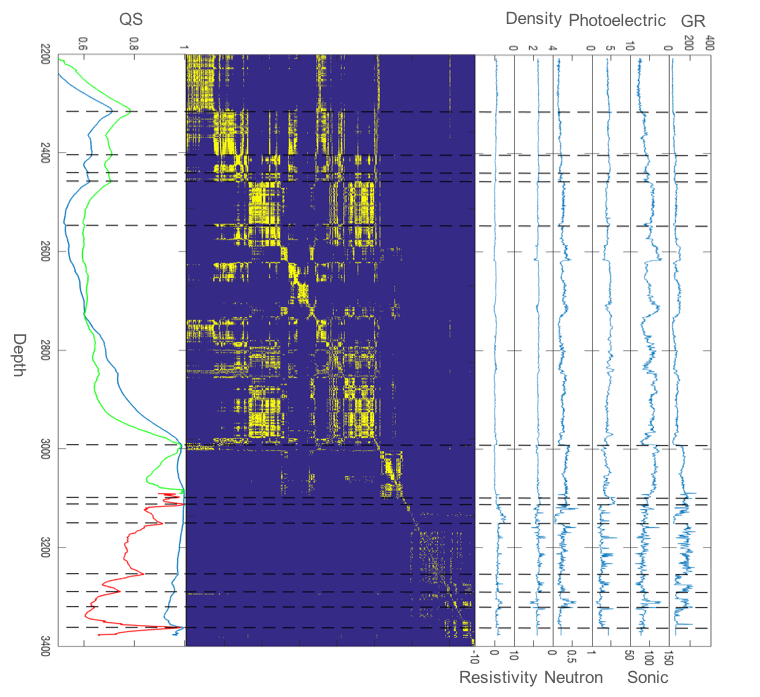Image resolution: width=760 pixels, height=697 pixels.
Task: Click depth tick label 3400
Action: [45, 646]
